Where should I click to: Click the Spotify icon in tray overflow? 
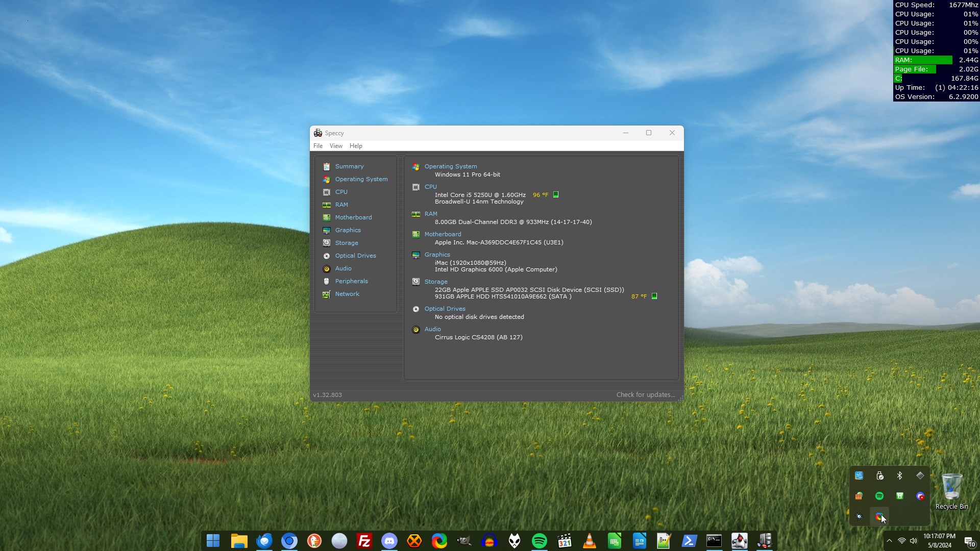coord(879,496)
